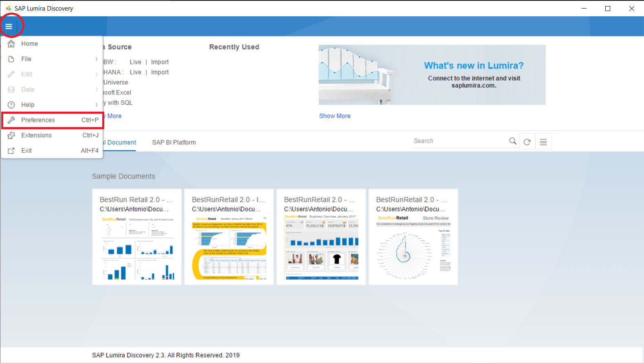
Task: Click the All Rights Reserved footer text
Action: tap(166, 355)
